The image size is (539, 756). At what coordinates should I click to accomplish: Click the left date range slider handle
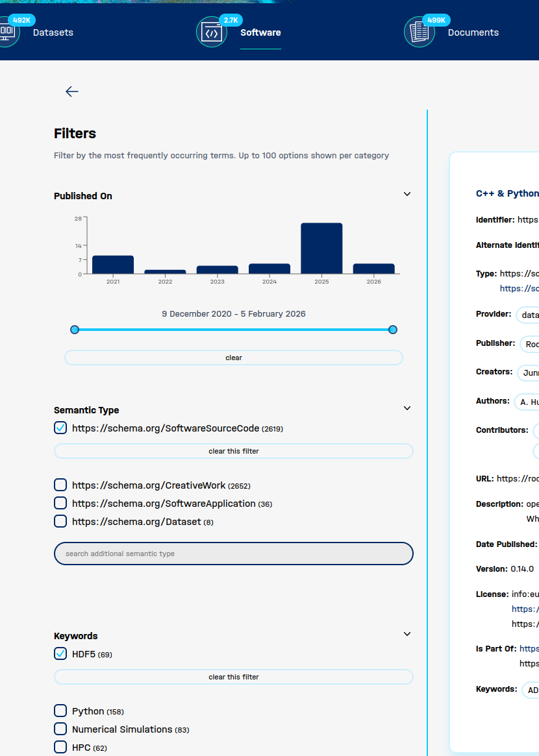click(x=74, y=329)
